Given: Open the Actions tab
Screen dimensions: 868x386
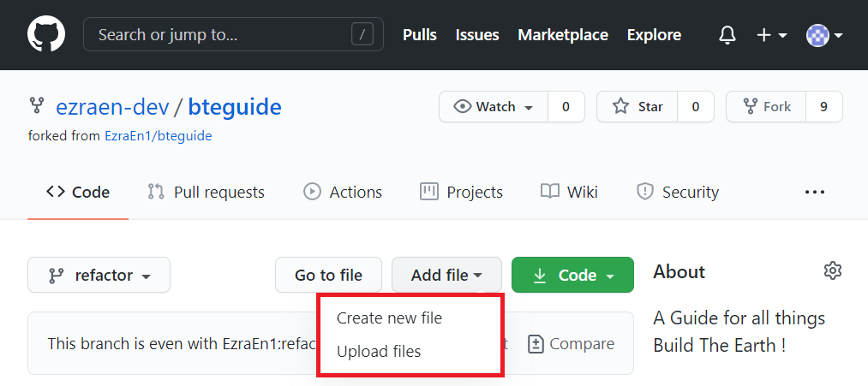Looking at the screenshot, I should (343, 193).
